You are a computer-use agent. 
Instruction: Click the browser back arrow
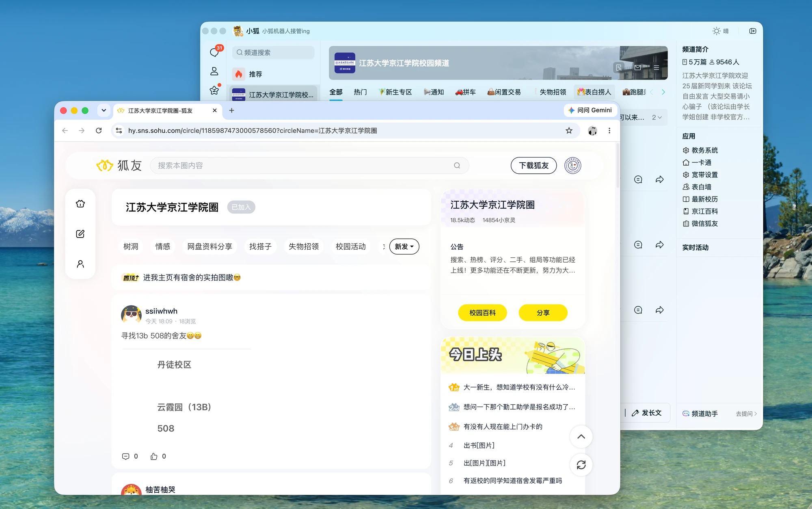pyautogui.click(x=65, y=130)
